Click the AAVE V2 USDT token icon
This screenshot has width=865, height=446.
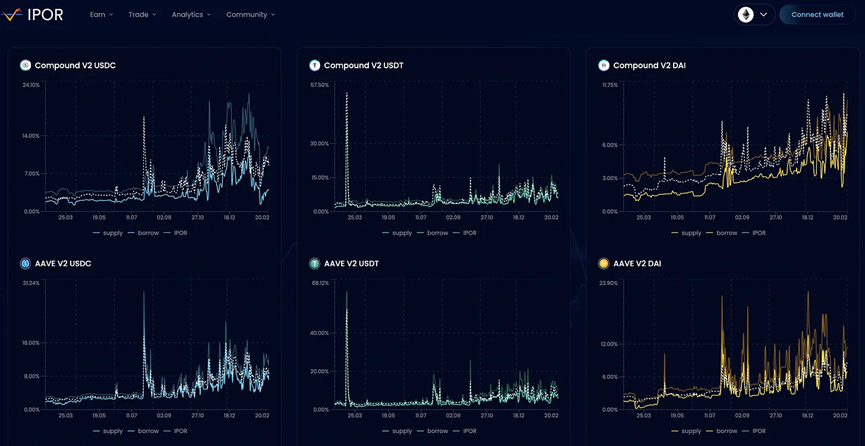[315, 264]
